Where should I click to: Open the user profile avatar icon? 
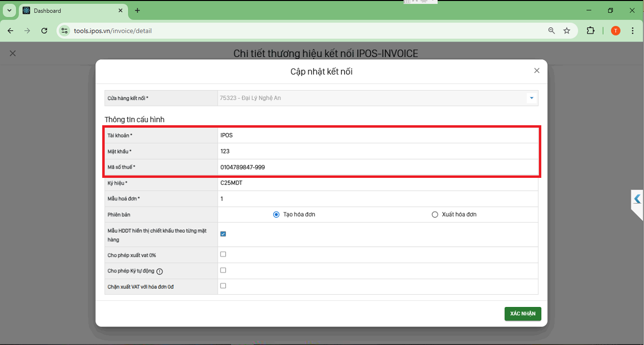tap(616, 31)
